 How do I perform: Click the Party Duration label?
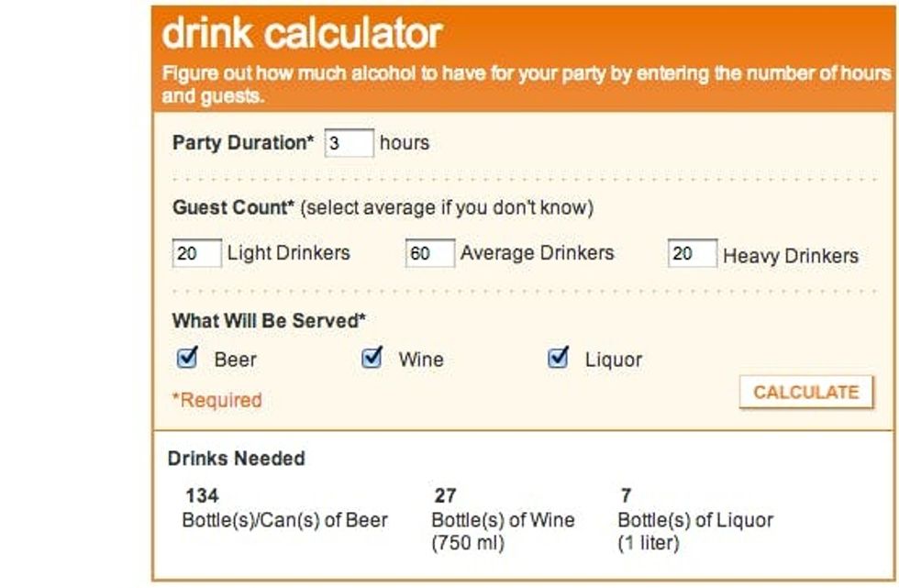click(243, 143)
